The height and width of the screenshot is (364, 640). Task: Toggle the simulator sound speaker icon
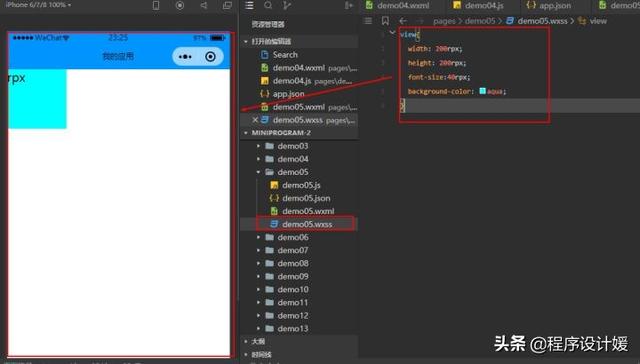pos(204,5)
